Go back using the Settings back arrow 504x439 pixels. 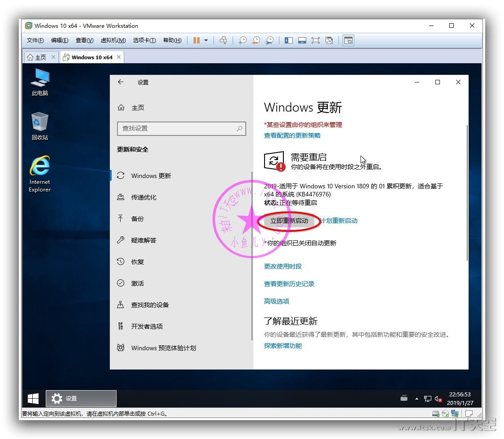click(121, 82)
